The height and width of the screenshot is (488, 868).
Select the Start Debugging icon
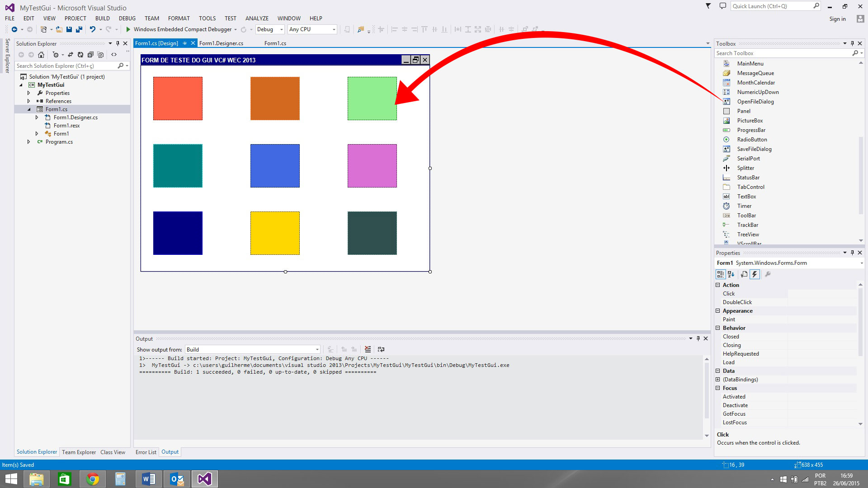click(x=127, y=29)
